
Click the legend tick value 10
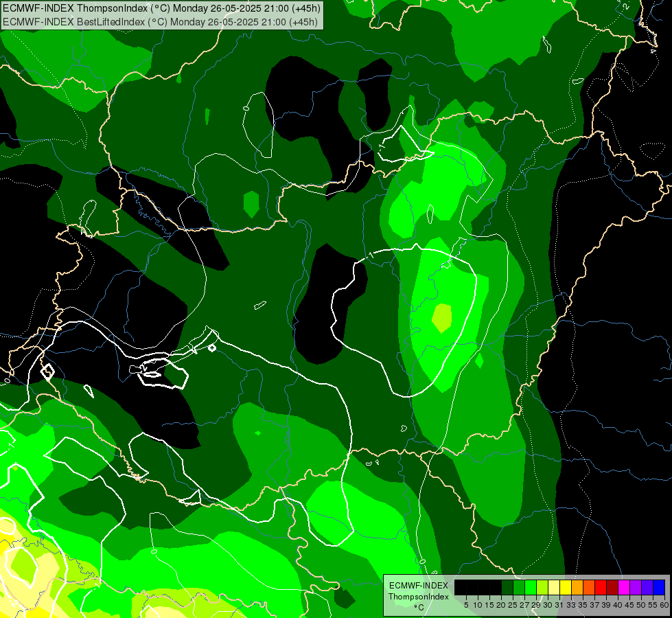[x=478, y=605]
